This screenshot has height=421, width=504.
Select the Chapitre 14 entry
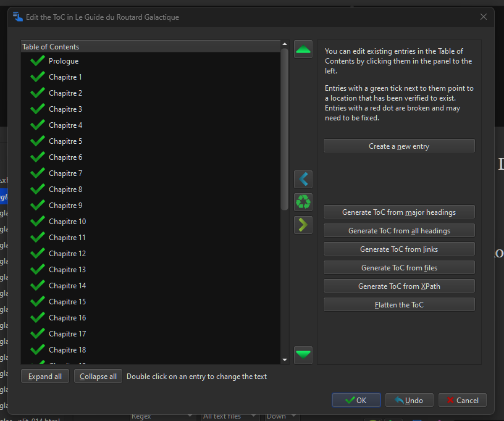tap(67, 286)
